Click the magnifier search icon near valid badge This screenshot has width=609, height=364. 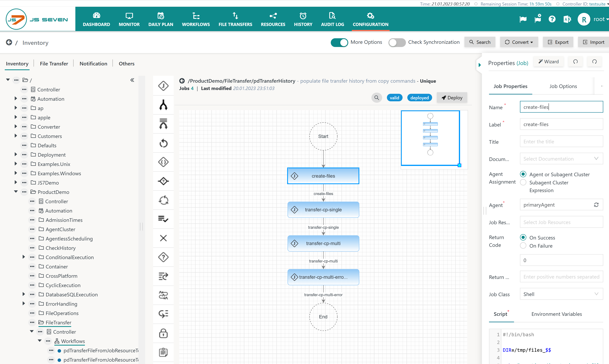(377, 98)
